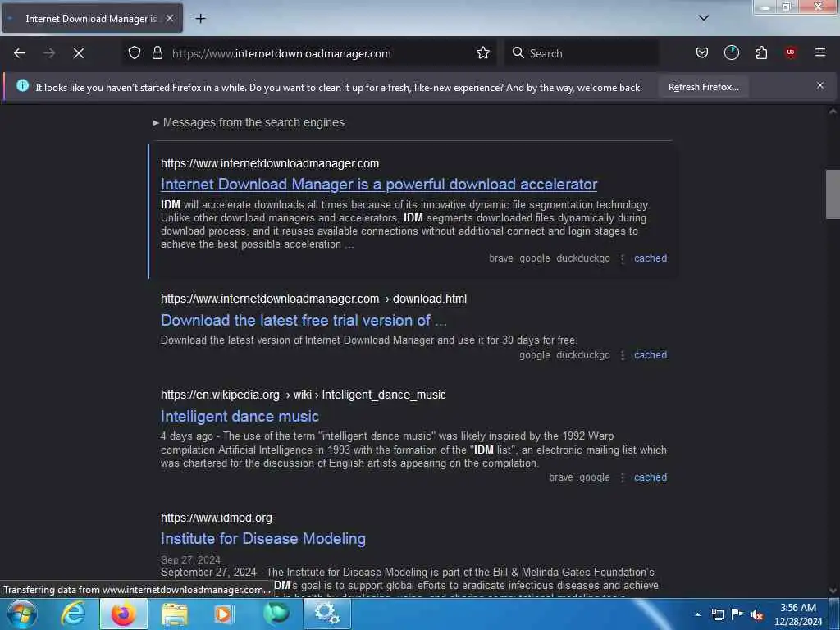Click the blue info icon in notification bar
Viewport: 840px width, 630px height.
[x=22, y=85]
